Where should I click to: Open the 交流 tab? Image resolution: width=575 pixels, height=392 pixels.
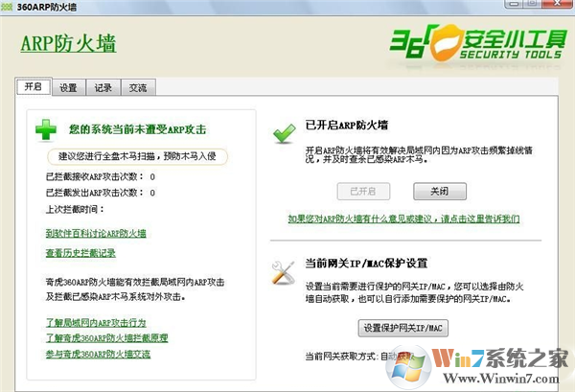138,87
